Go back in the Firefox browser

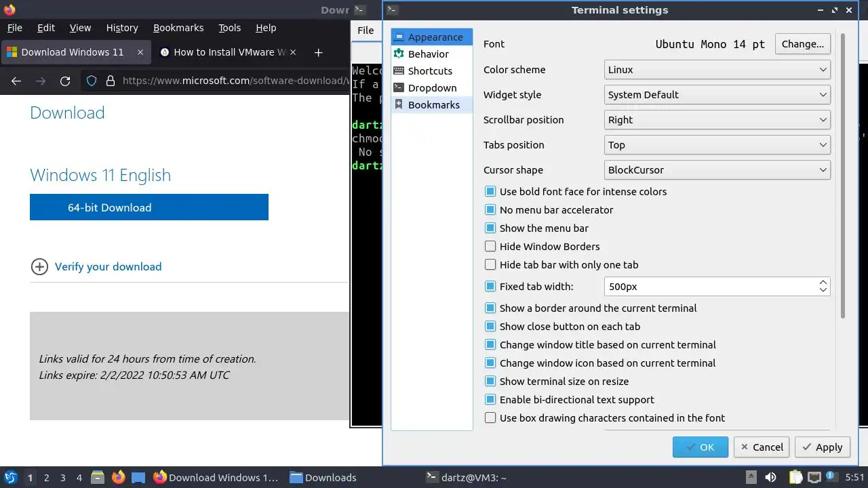click(x=16, y=81)
